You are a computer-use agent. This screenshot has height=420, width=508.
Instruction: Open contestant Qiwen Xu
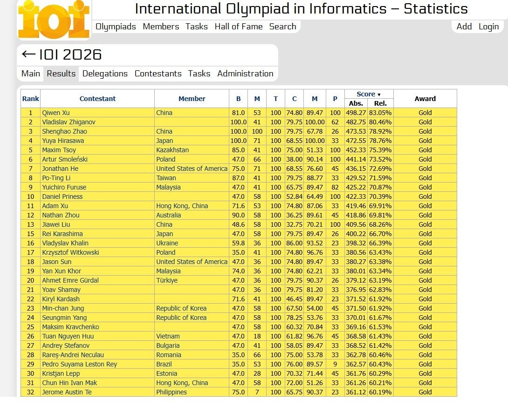coord(56,113)
